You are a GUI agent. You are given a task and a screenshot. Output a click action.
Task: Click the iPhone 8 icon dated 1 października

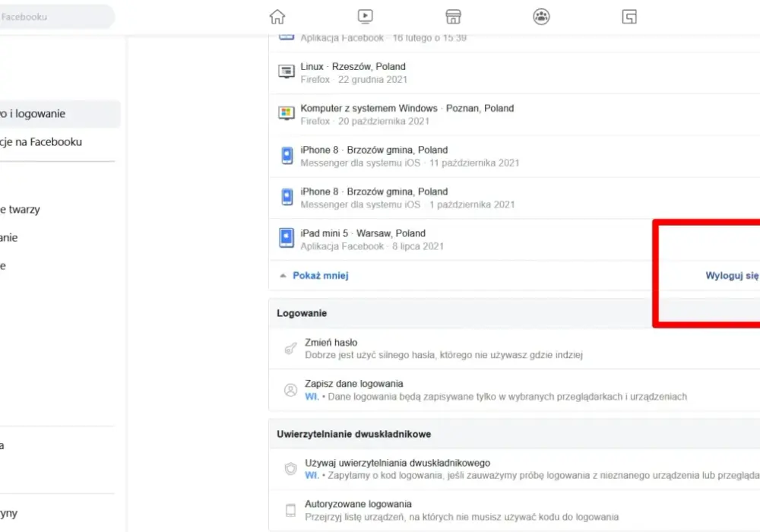pos(287,197)
